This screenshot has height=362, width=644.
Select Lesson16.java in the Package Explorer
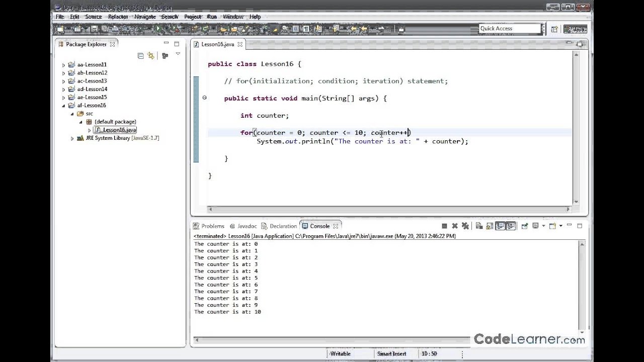(116, 130)
